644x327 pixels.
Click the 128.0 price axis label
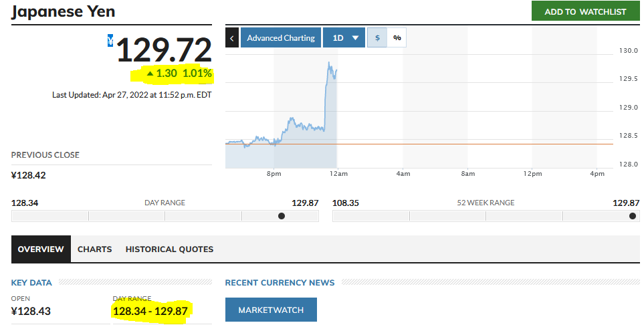(629, 165)
